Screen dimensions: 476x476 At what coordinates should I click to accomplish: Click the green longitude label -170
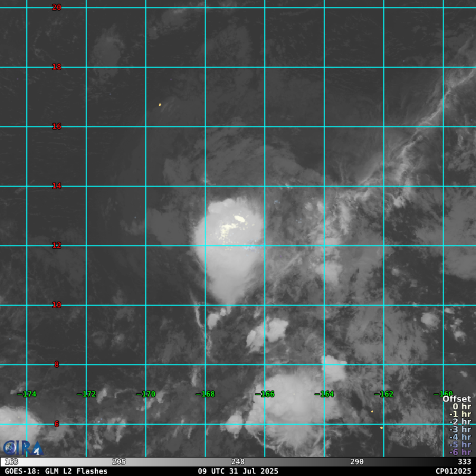click(x=146, y=394)
